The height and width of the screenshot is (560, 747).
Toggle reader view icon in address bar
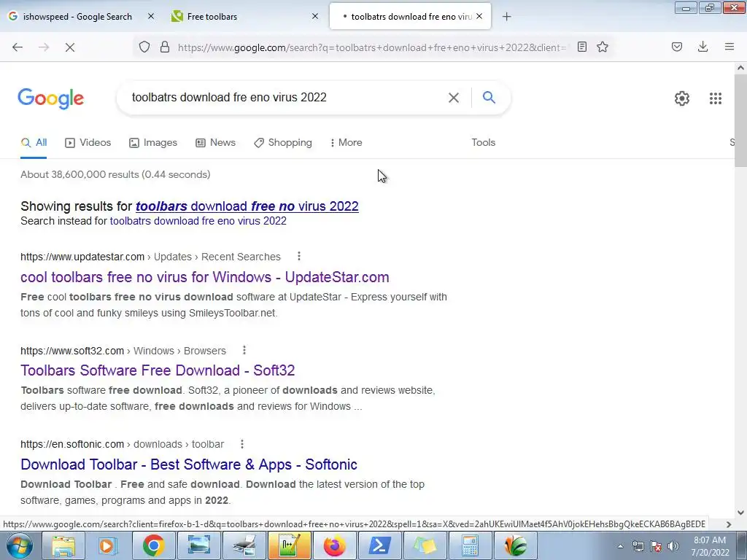(581, 47)
